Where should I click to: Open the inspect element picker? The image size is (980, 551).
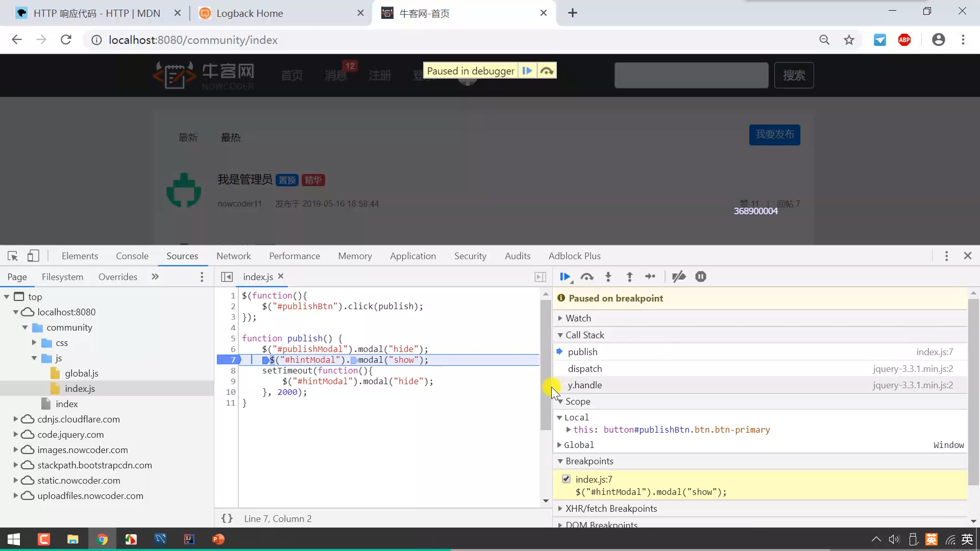13,256
